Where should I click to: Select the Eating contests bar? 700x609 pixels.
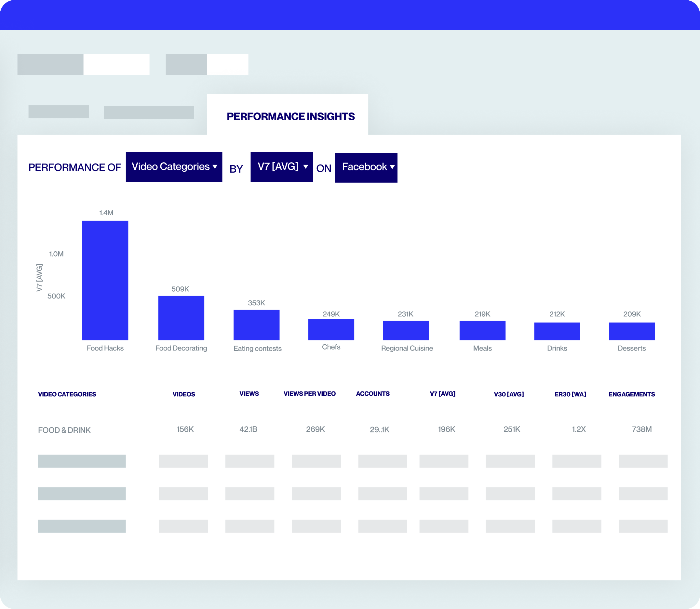256,325
